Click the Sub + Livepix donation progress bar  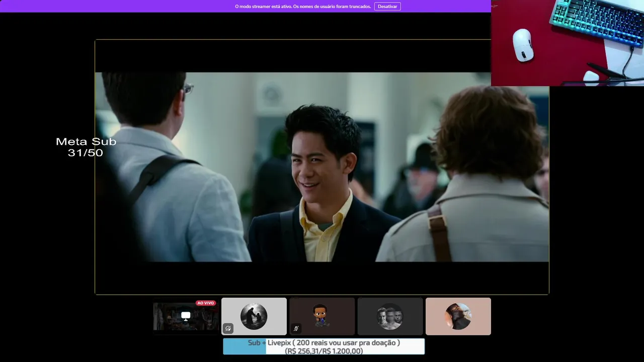click(324, 346)
